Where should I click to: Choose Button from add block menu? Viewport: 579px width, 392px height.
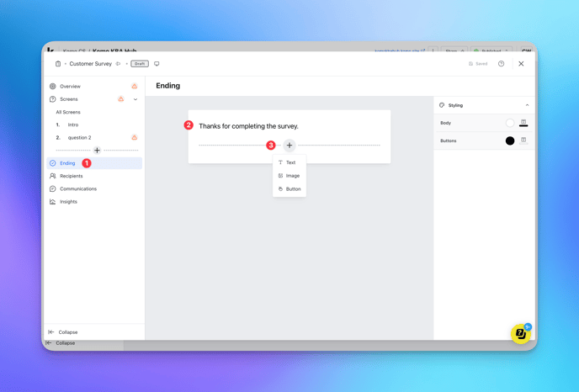[289, 189]
